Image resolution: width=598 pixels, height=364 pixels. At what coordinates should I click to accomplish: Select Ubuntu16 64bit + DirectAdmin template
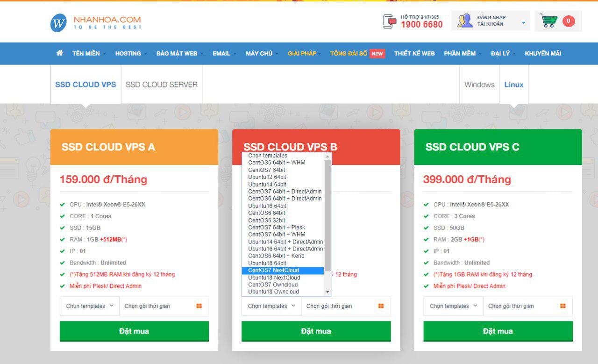(x=283, y=249)
